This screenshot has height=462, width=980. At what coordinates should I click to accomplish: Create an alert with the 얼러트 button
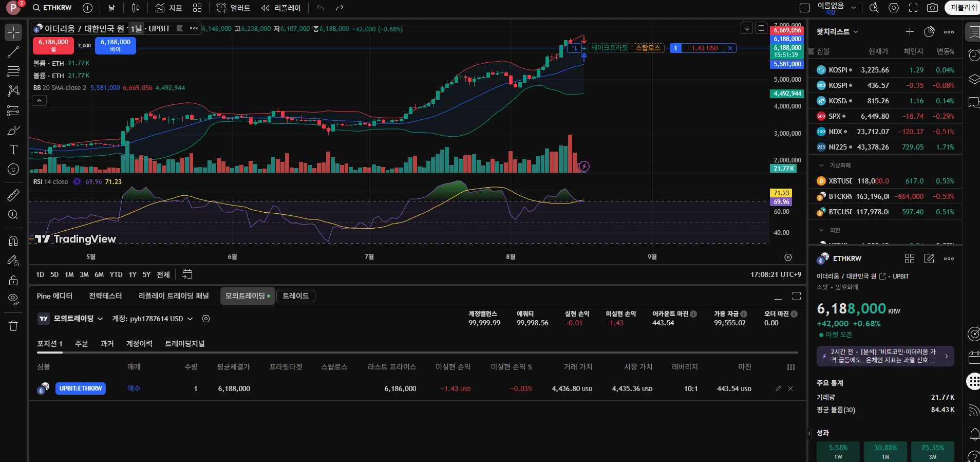tap(233, 8)
